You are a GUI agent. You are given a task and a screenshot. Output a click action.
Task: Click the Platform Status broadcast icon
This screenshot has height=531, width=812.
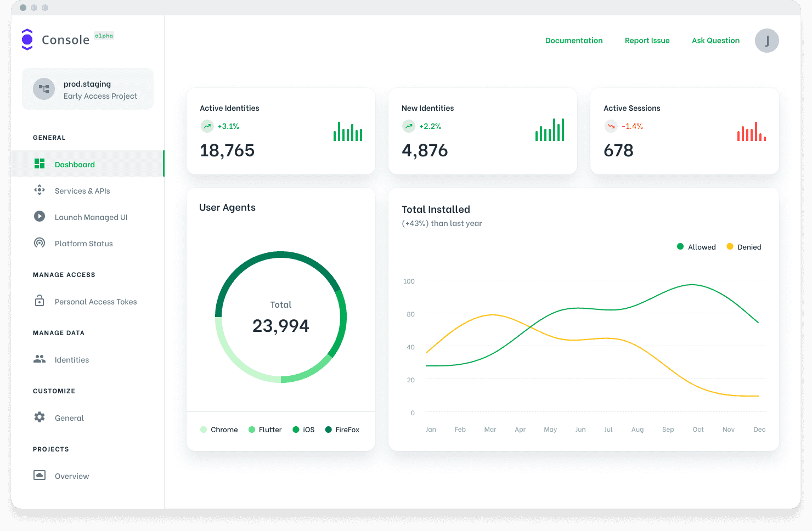click(x=40, y=242)
